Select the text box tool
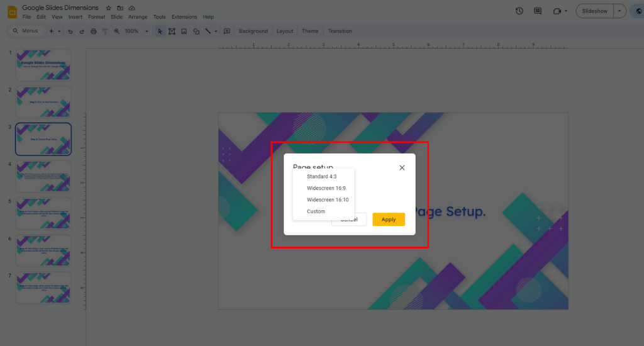This screenshot has width=644, height=346. [x=172, y=31]
